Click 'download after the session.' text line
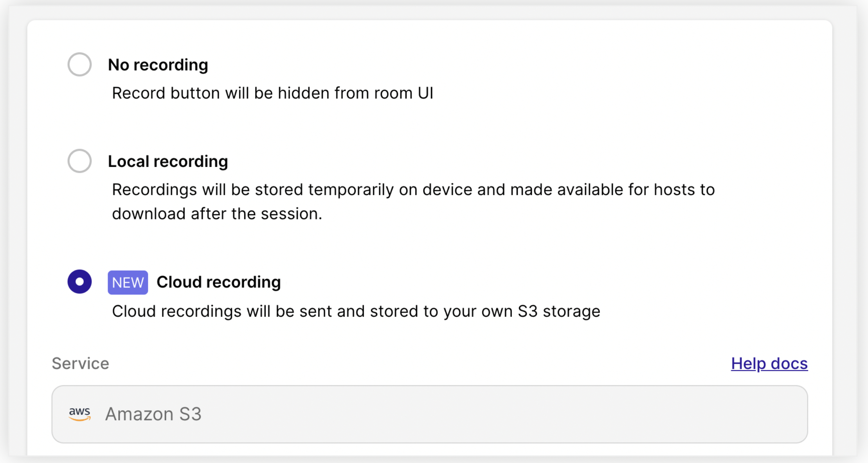This screenshot has width=868, height=463. [217, 214]
